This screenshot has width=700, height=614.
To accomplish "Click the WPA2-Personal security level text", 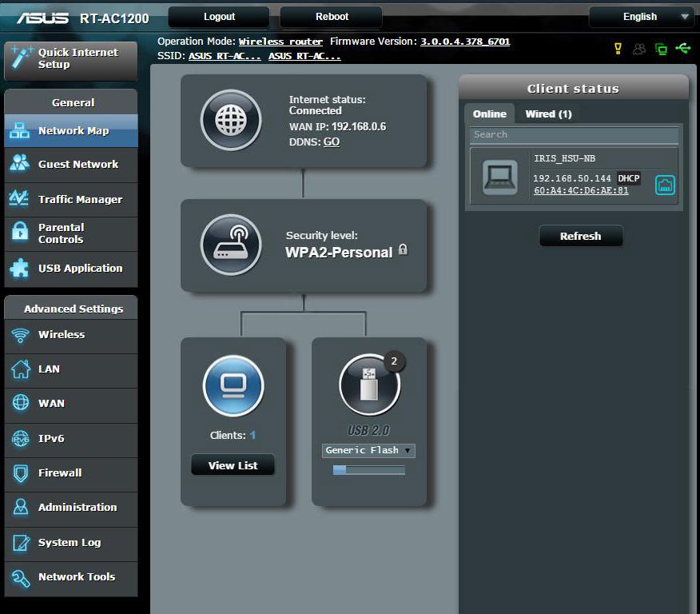I will [339, 253].
